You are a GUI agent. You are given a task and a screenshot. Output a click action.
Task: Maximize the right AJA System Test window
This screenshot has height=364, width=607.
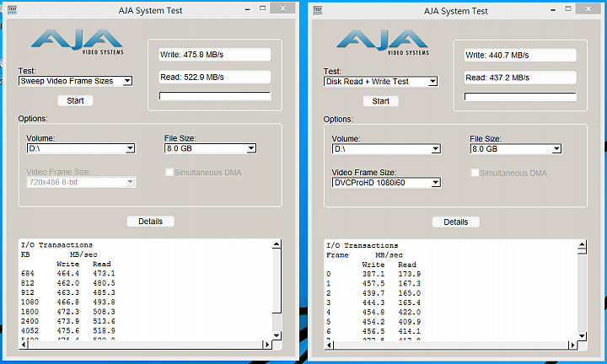[568, 8]
